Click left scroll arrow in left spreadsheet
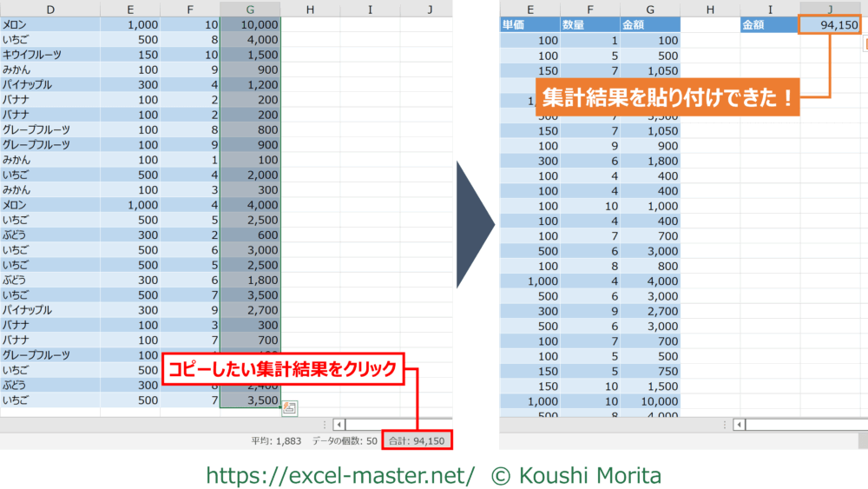 pos(339,425)
